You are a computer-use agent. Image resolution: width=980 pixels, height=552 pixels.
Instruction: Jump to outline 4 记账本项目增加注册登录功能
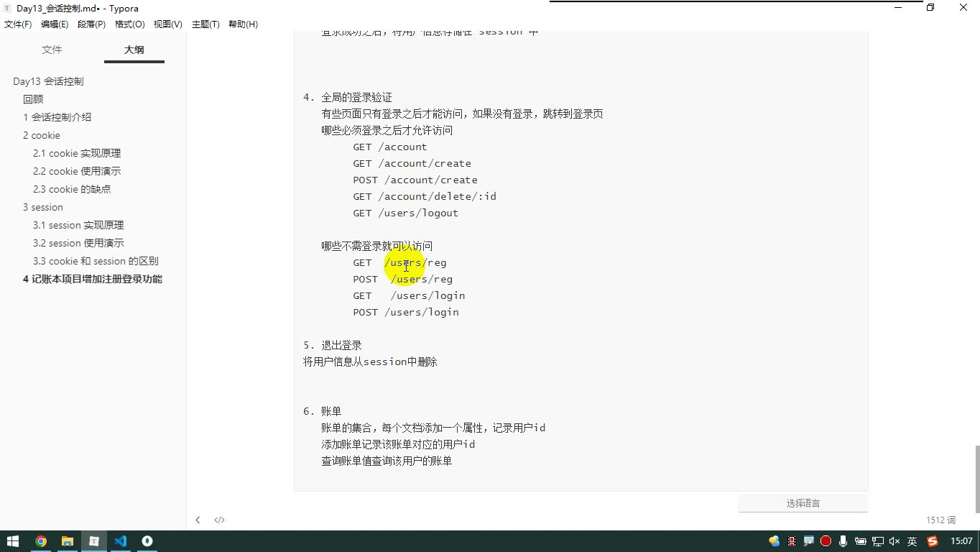click(93, 279)
